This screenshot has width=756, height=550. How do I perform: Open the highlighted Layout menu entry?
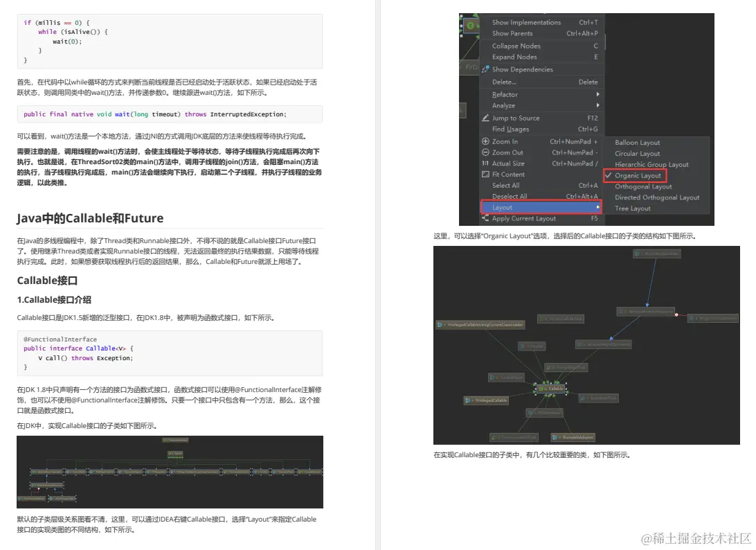pos(541,207)
